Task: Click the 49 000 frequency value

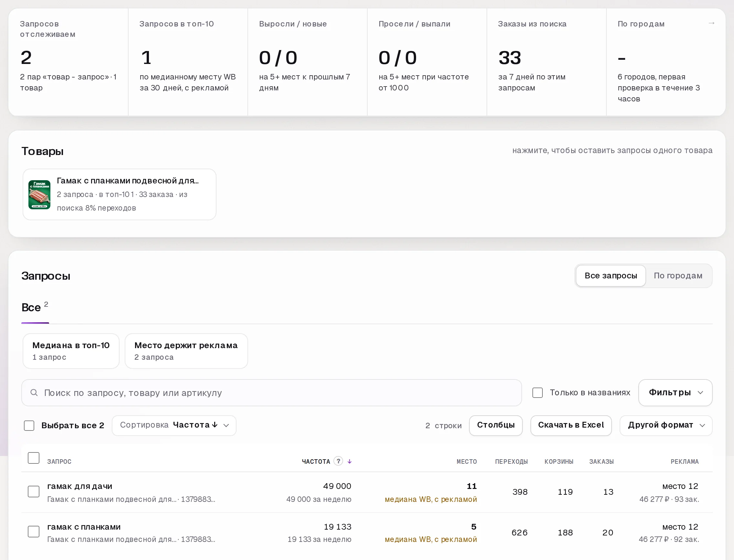Action: click(x=337, y=486)
